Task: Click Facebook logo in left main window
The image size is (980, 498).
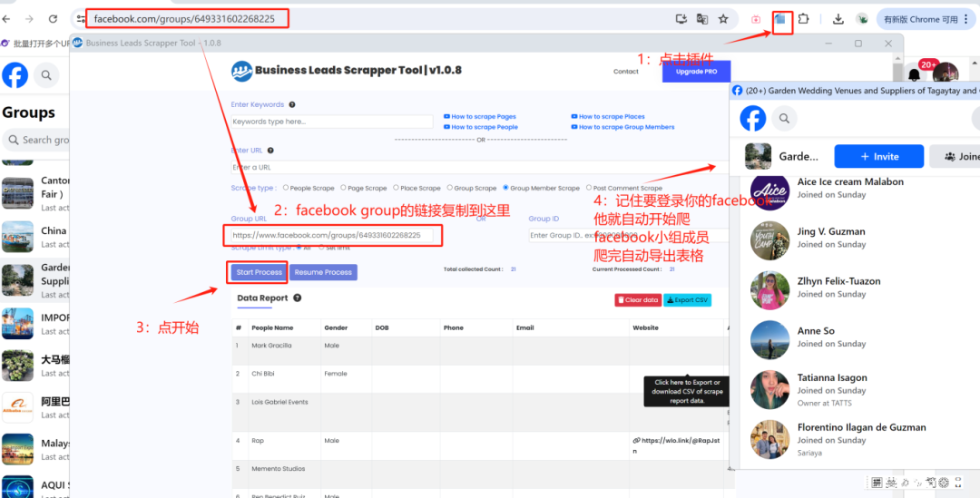Action: tap(15, 75)
